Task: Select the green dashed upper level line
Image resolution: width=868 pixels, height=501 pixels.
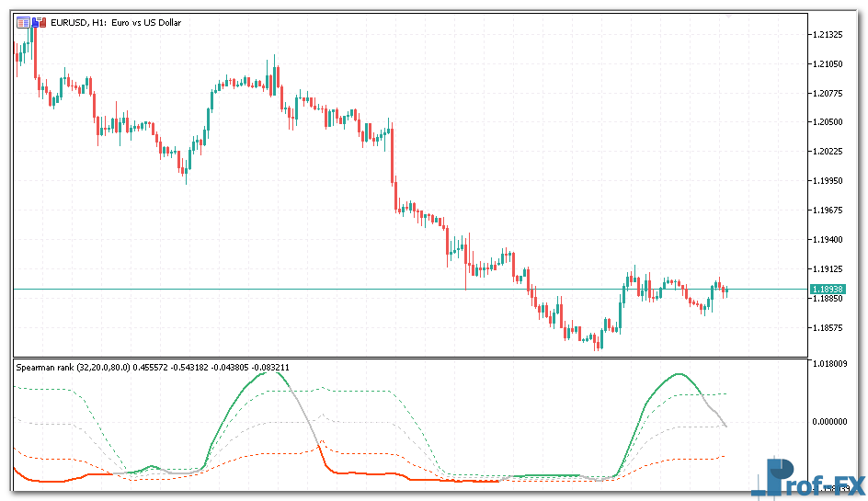Action: (x=368, y=392)
